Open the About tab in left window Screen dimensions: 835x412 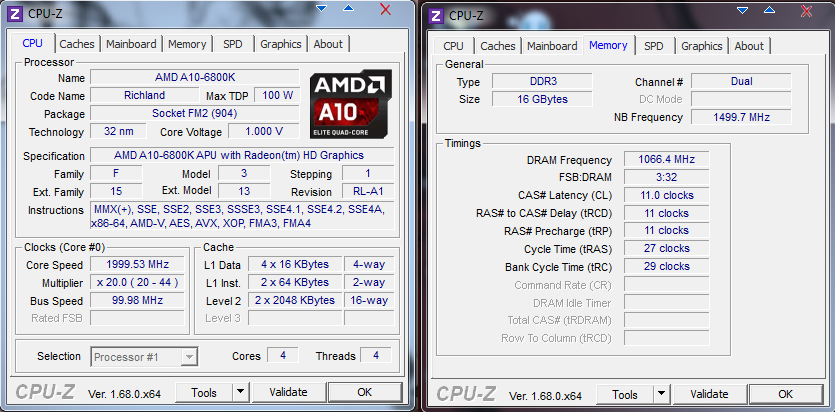(x=328, y=44)
